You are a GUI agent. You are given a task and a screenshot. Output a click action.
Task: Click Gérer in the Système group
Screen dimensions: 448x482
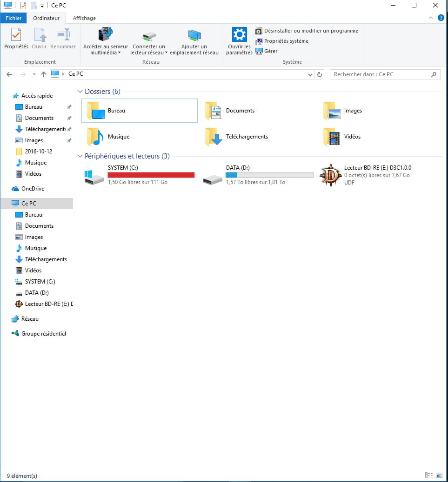click(x=267, y=51)
